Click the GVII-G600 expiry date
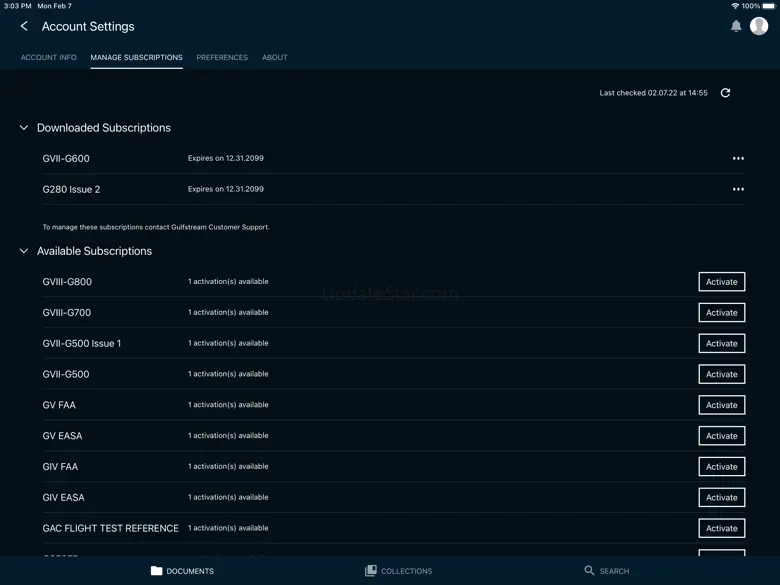The width and height of the screenshot is (780, 585). (x=226, y=158)
